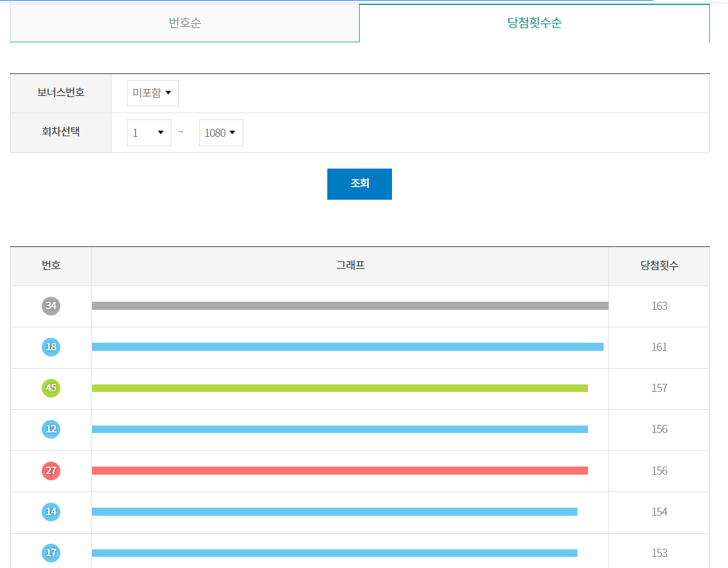
Task: Open the starting round dropdown showing 1
Action: pos(148,133)
